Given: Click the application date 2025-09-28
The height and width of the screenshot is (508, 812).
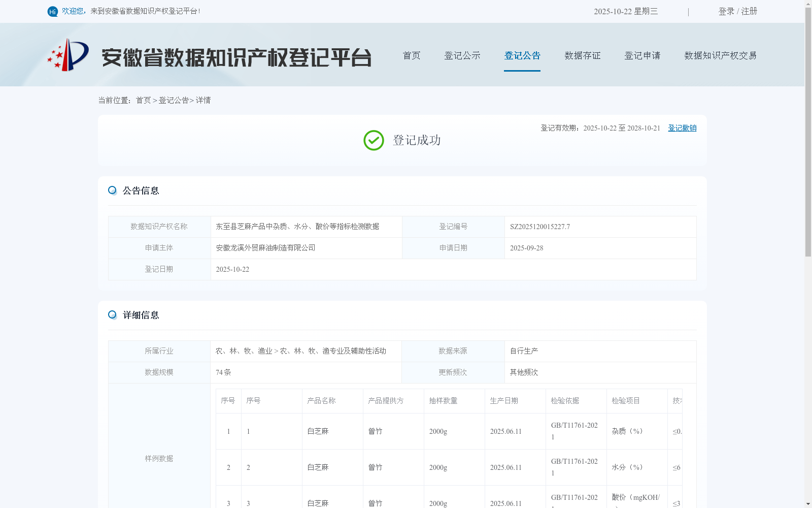Looking at the screenshot, I should point(527,248).
